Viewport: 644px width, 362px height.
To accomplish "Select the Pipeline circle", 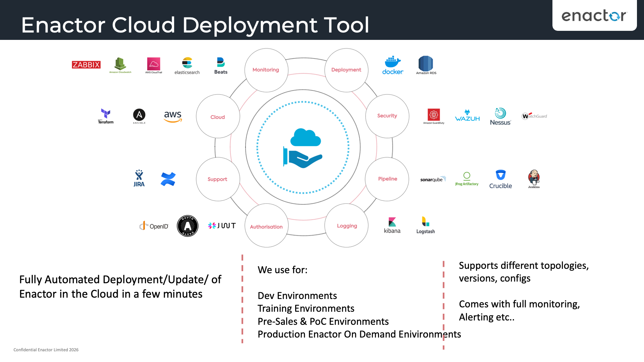I will click(387, 179).
